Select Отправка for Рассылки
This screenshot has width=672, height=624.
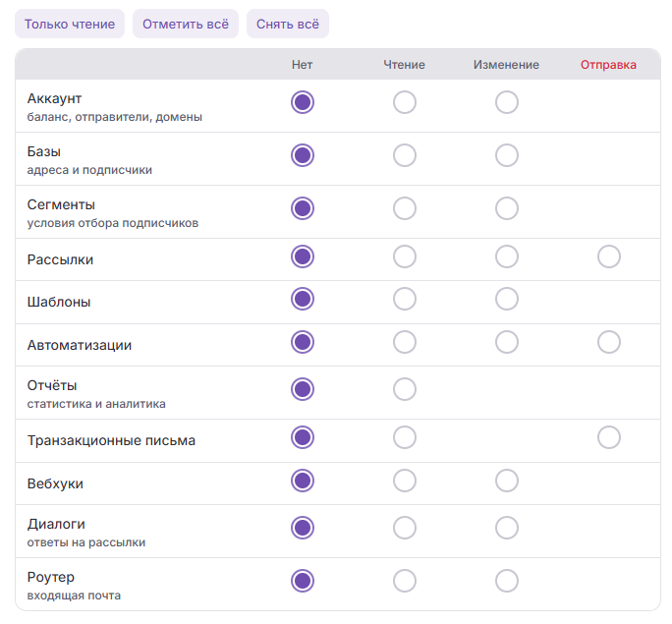[x=609, y=256]
